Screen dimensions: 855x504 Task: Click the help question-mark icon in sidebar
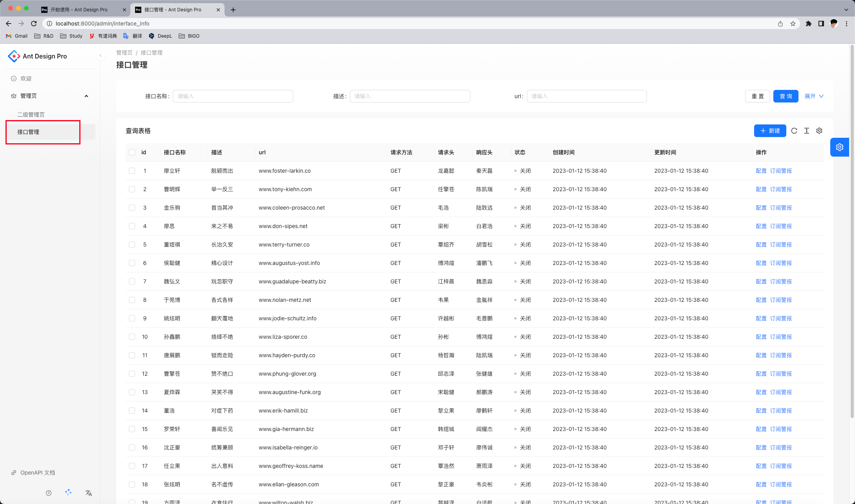click(x=49, y=493)
